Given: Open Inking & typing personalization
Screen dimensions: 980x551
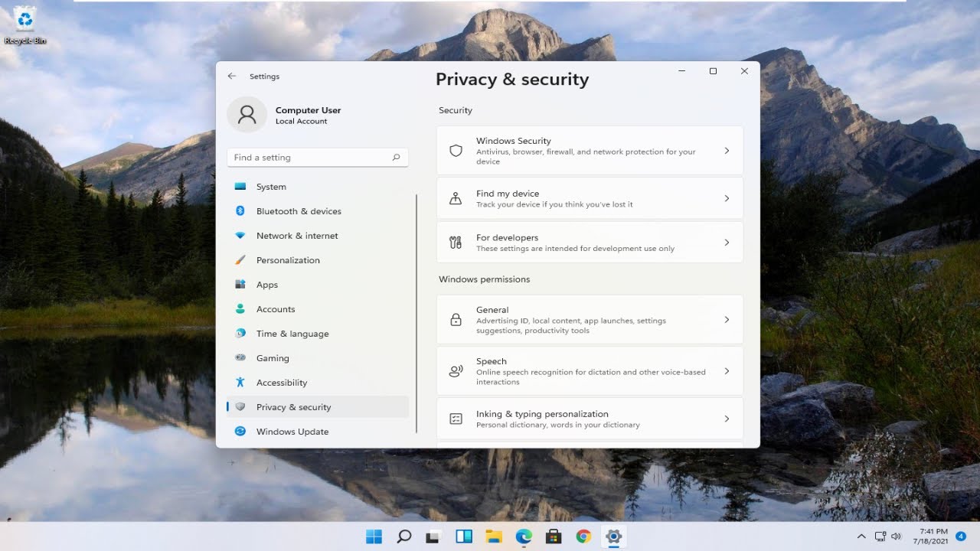Looking at the screenshot, I should coord(590,419).
